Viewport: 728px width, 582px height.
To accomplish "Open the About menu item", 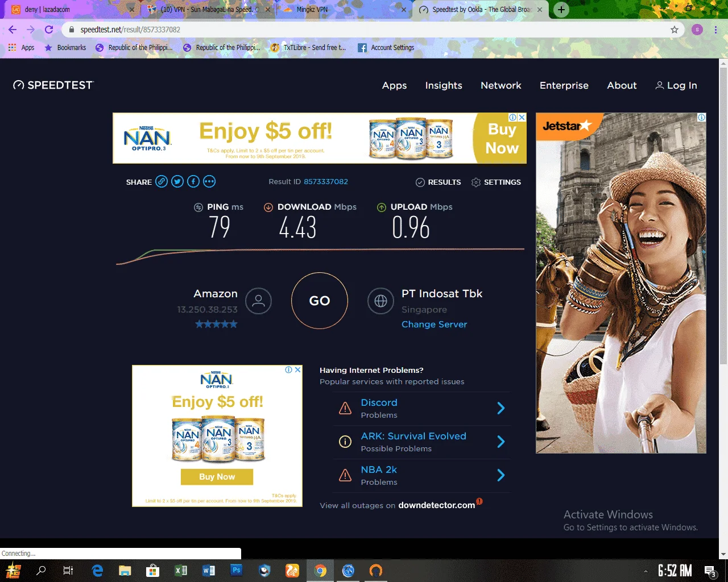I will pyautogui.click(x=622, y=85).
